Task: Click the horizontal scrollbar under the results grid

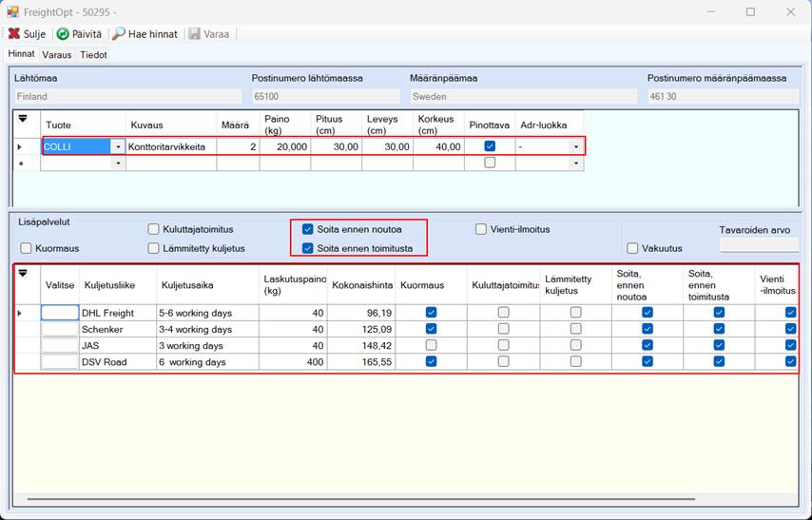Action: [x=361, y=499]
